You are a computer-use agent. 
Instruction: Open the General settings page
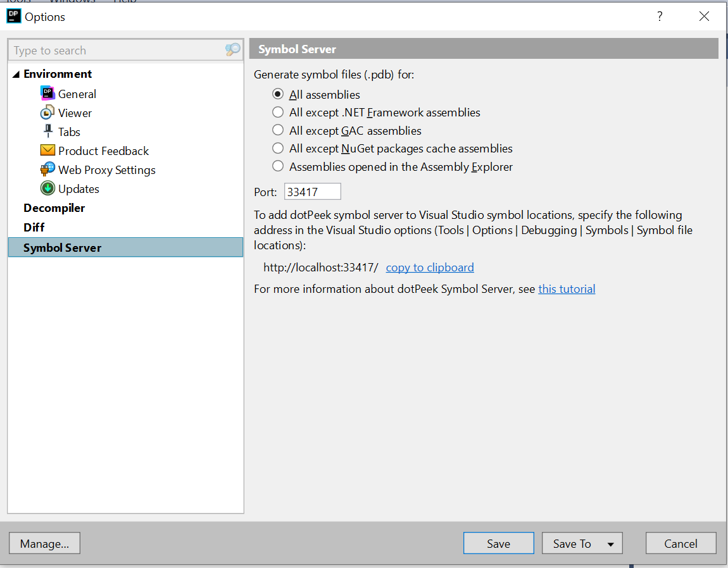(x=77, y=94)
